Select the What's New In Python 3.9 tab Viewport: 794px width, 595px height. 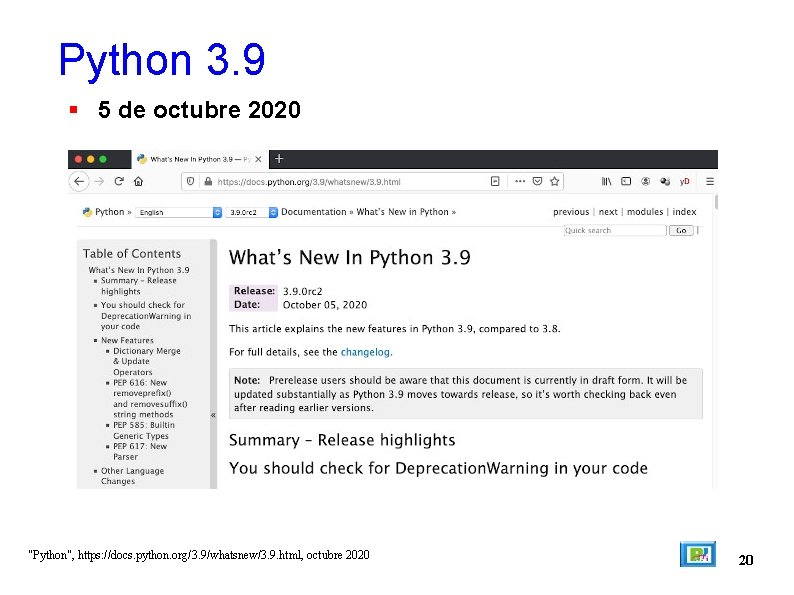point(200,159)
